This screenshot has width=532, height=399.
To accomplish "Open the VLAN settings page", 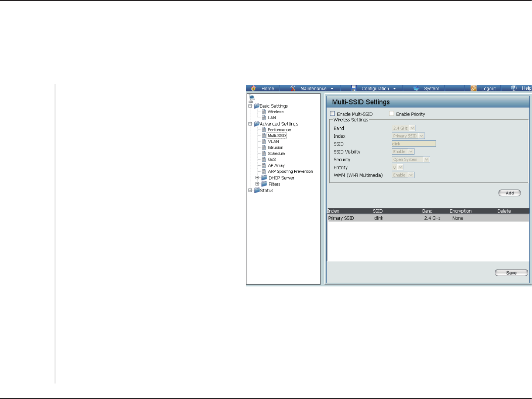I will pyautogui.click(x=274, y=142).
